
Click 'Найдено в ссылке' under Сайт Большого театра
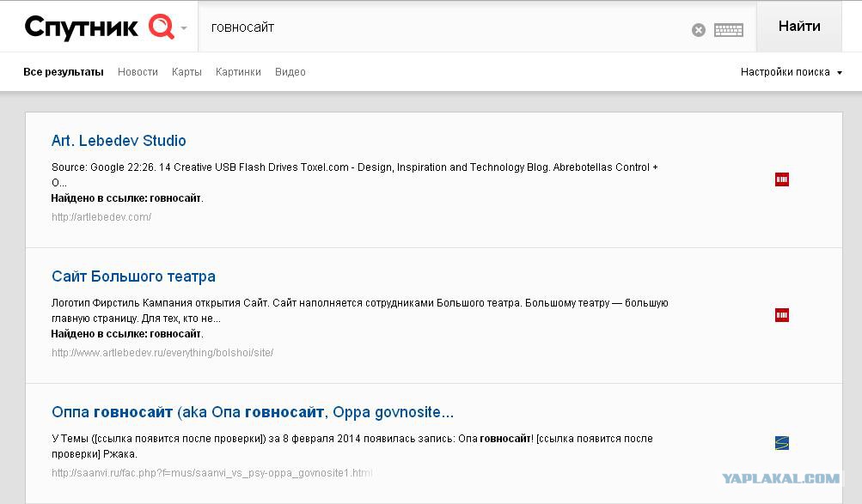127,334
